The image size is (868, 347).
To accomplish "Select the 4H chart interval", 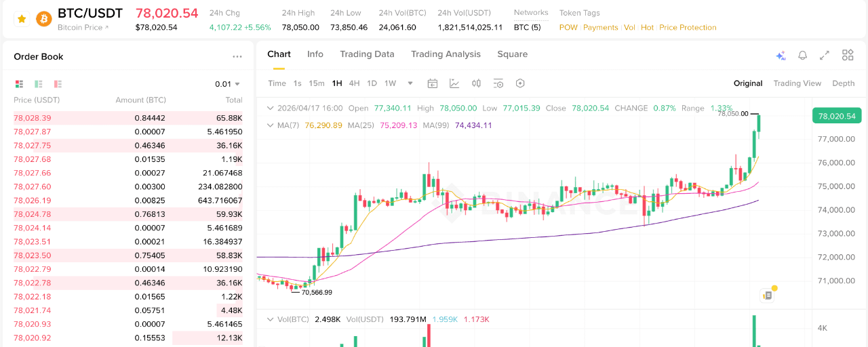I will pos(354,83).
